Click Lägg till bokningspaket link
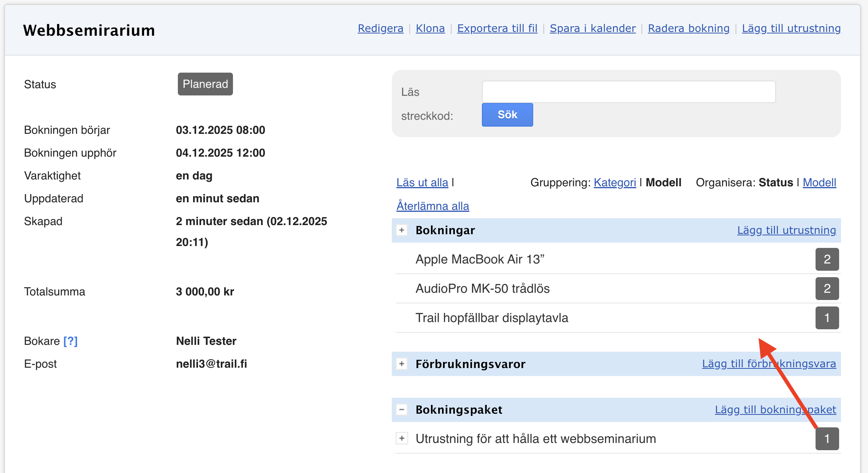868x473 pixels. click(x=775, y=410)
